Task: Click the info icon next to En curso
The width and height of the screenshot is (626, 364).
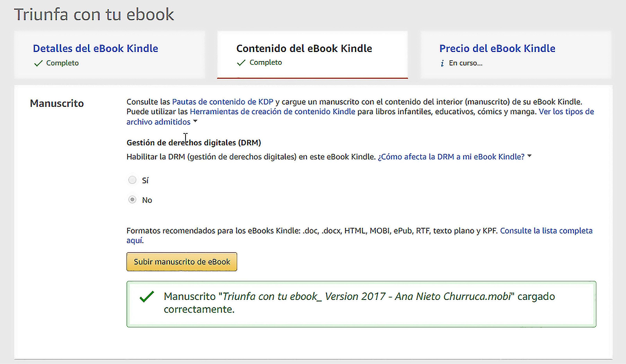Action: [442, 63]
